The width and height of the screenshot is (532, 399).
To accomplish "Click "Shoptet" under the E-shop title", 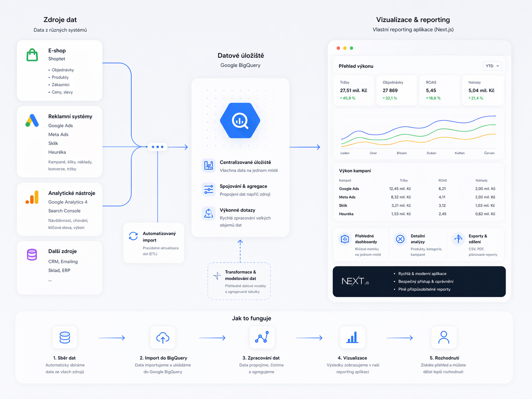I will pos(57,59).
